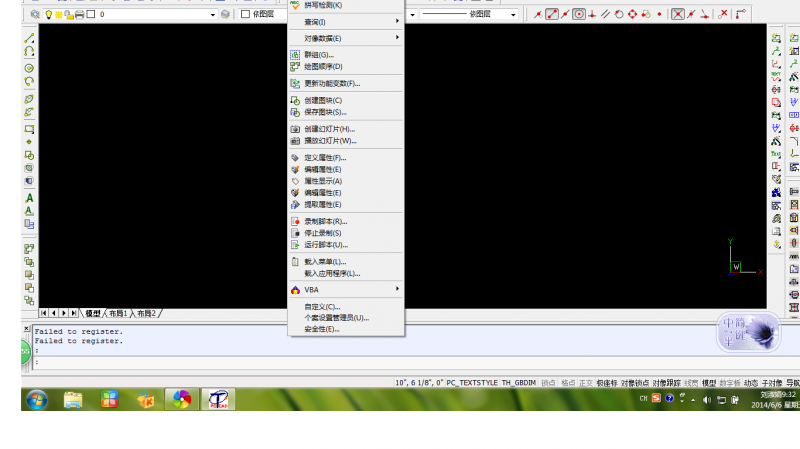Click the 保存图块(S) icon
The height and width of the screenshot is (449, 800).
(x=295, y=112)
